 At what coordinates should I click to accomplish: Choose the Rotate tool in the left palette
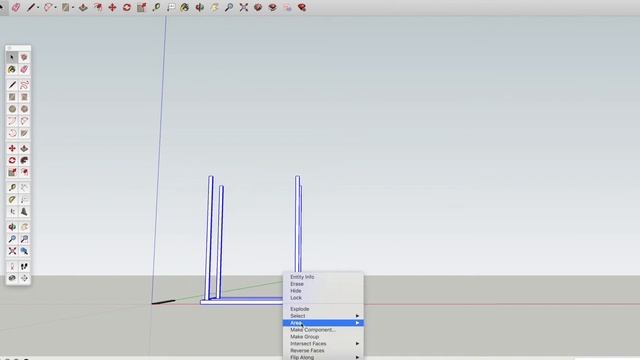point(12,160)
